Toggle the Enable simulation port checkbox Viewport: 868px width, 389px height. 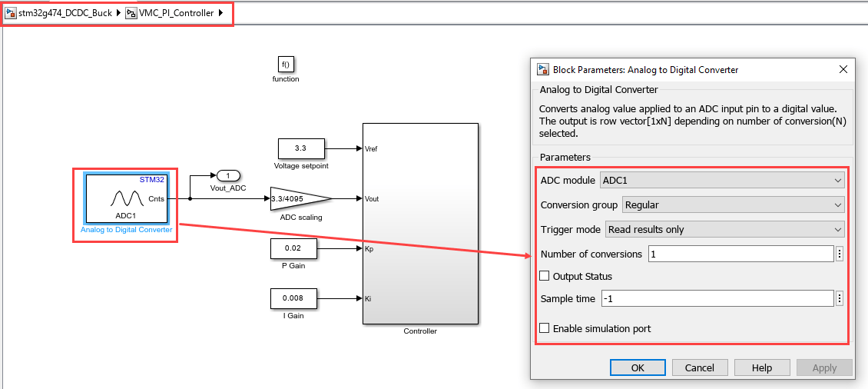click(545, 328)
